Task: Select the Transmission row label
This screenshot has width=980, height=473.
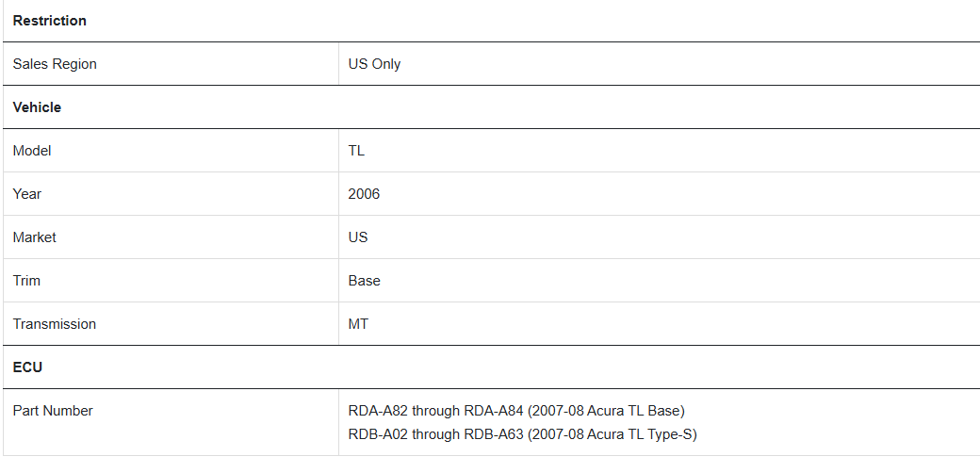Action: [55, 324]
